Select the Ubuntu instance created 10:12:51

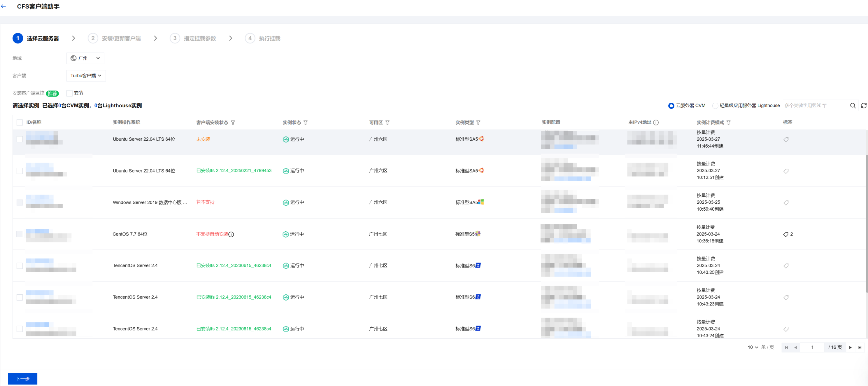[x=20, y=171]
